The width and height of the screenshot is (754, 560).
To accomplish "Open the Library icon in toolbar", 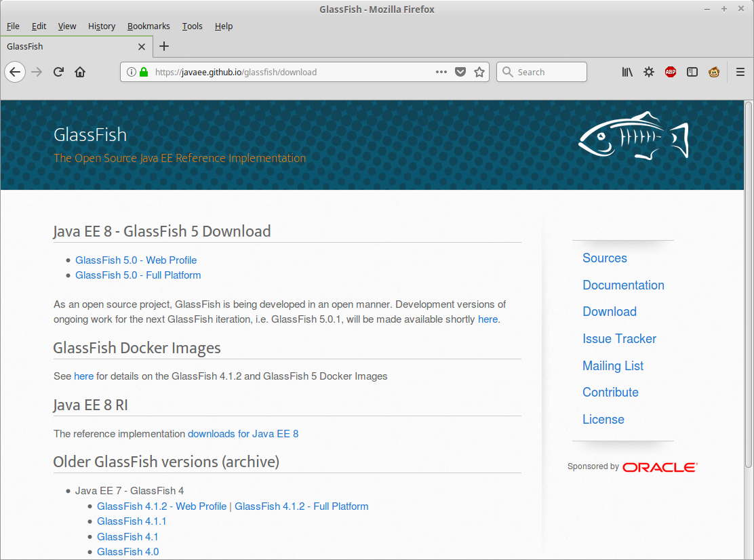I will tap(627, 72).
